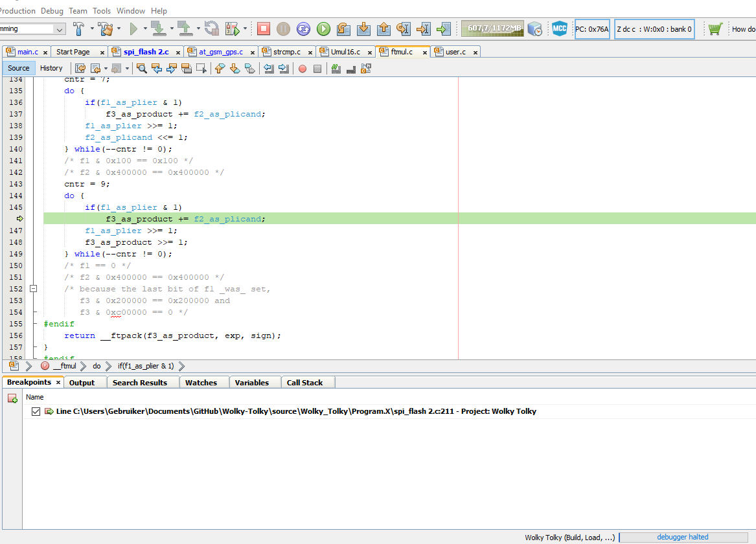Click the Start Macro Recording red dot

point(303,69)
